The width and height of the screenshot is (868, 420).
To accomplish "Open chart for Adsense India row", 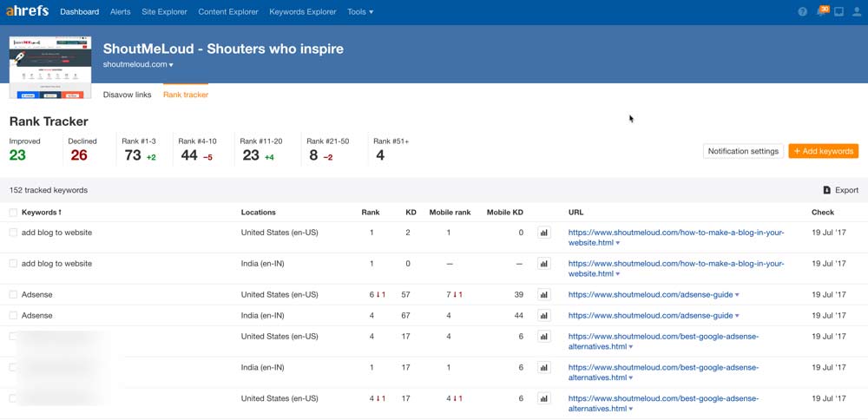I will coord(543,315).
